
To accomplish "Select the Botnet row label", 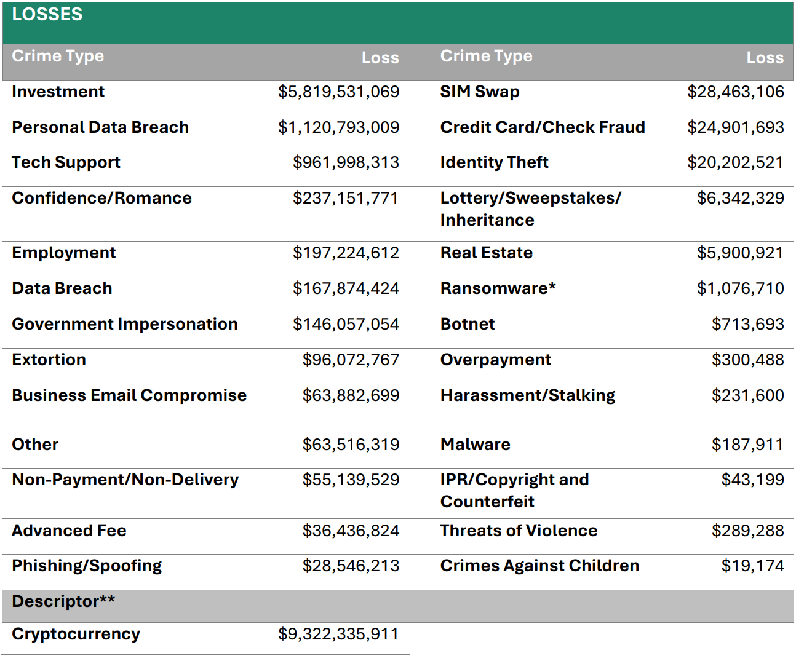I will [x=468, y=324].
